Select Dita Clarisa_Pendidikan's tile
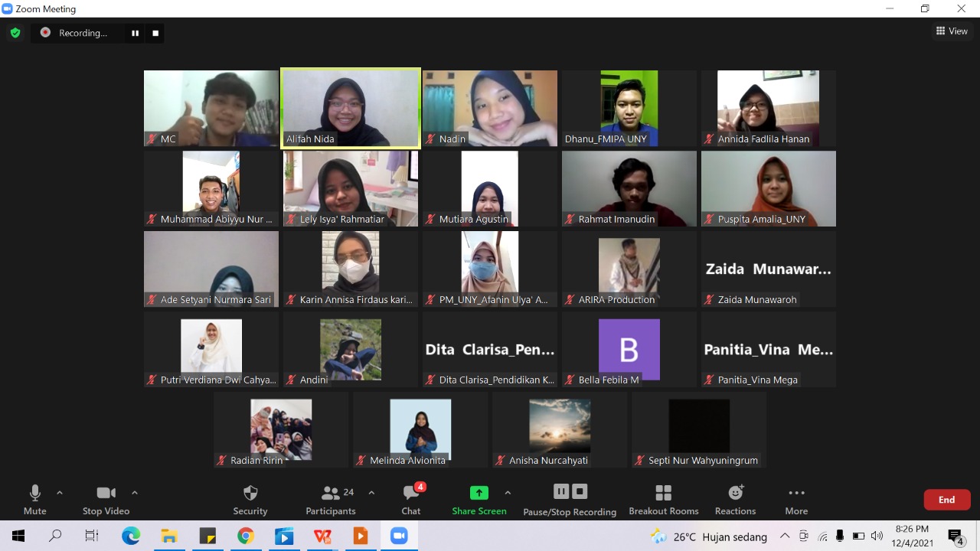 click(x=490, y=349)
